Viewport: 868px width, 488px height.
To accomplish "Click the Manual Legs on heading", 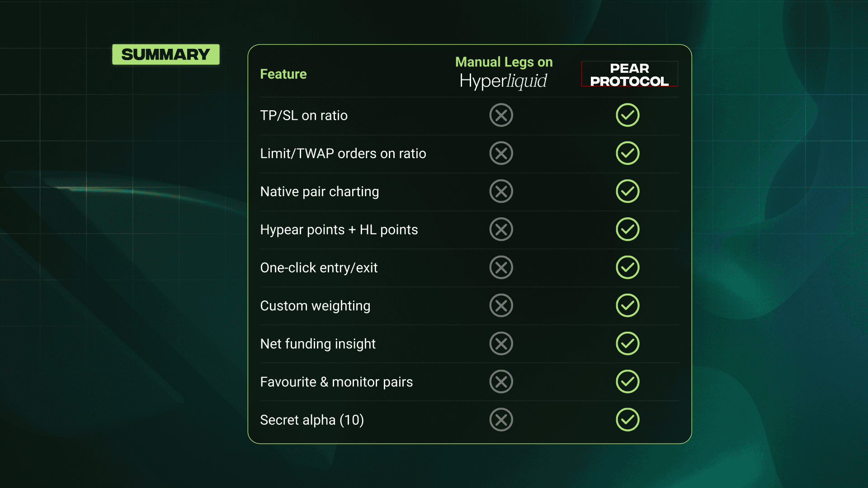I will click(504, 62).
